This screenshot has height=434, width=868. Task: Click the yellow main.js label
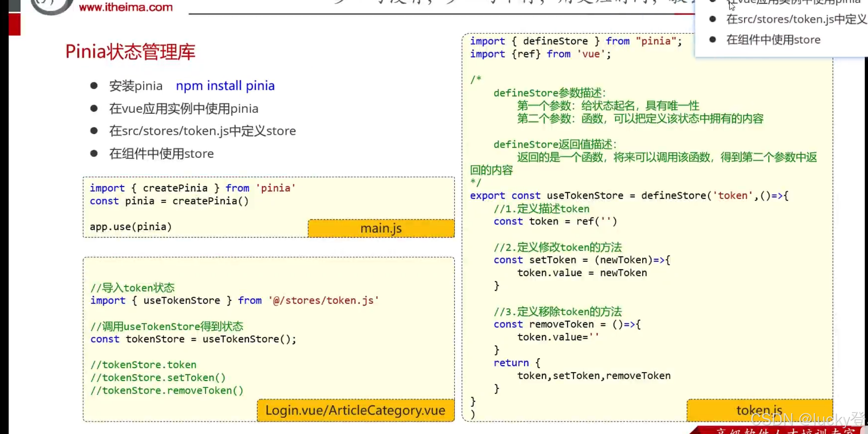(381, 228)
